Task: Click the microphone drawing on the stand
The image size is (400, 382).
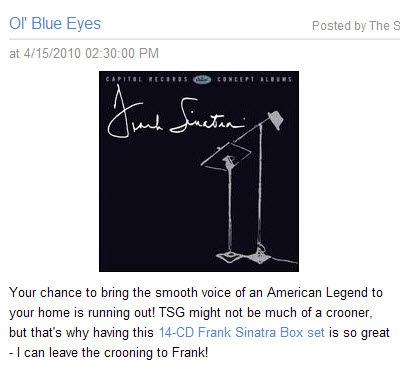Action: [227, 163]
